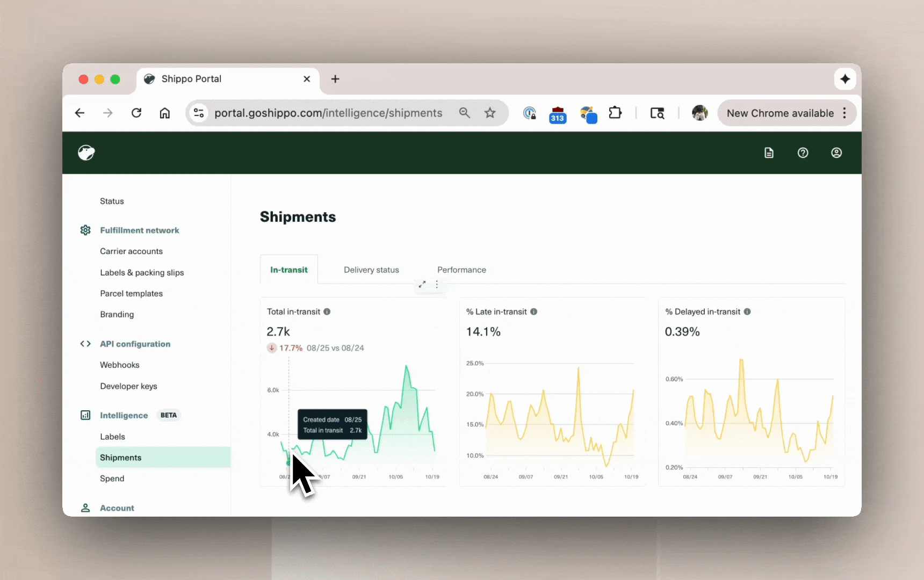Open the help question mark icon
Image resolution: width=924 pixels, height=580 pixels.
(803, 153)
